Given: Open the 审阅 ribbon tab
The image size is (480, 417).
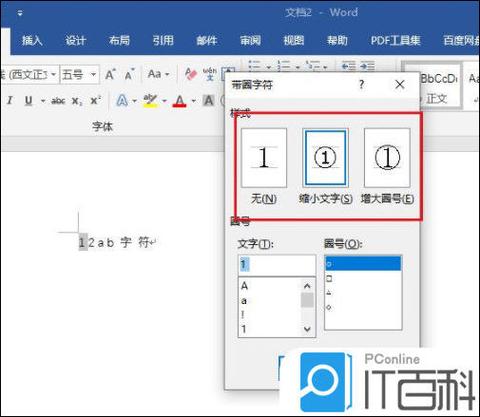Looking at the screenshot, I should [250, 41].
